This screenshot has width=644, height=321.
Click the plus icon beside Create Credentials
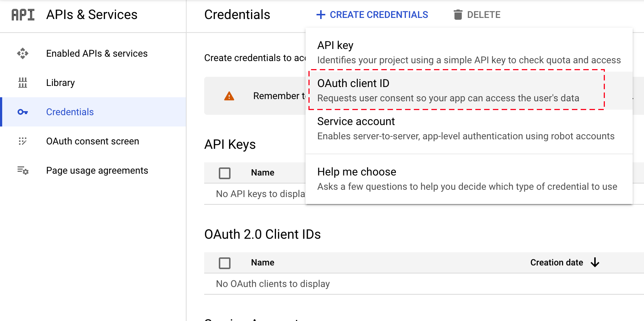click(x=321, y=15)
